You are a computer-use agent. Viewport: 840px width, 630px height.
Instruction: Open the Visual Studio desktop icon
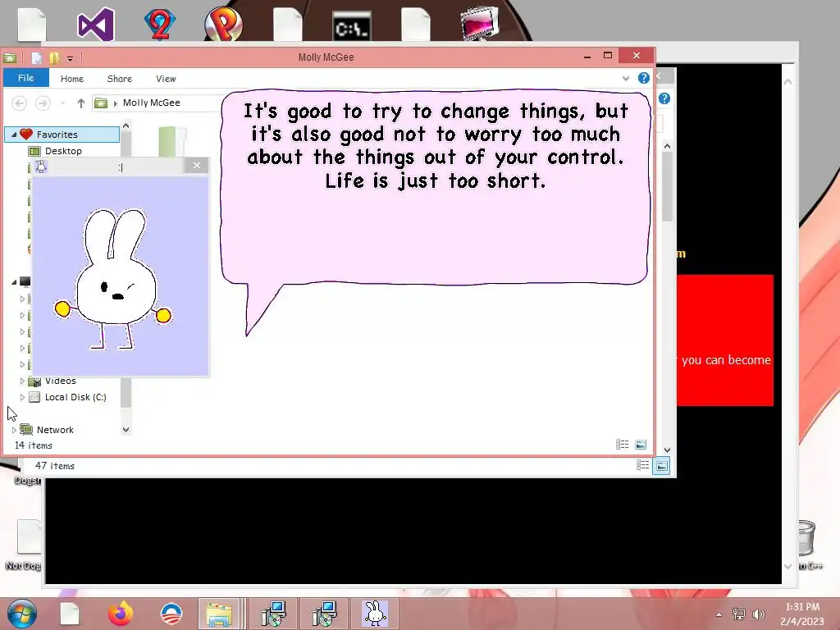coord(95,24)
